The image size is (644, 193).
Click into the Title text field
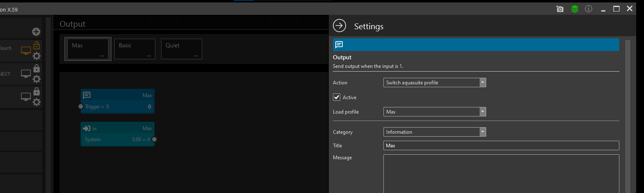click(501, 146)
